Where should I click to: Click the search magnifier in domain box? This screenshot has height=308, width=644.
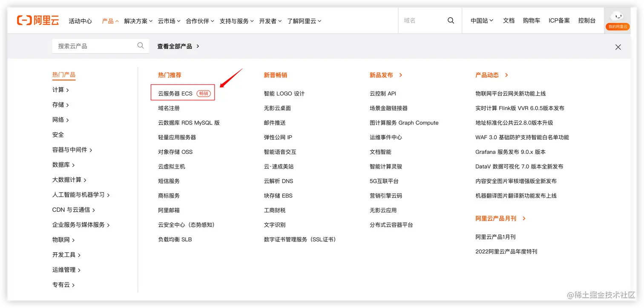pos(451,20)
